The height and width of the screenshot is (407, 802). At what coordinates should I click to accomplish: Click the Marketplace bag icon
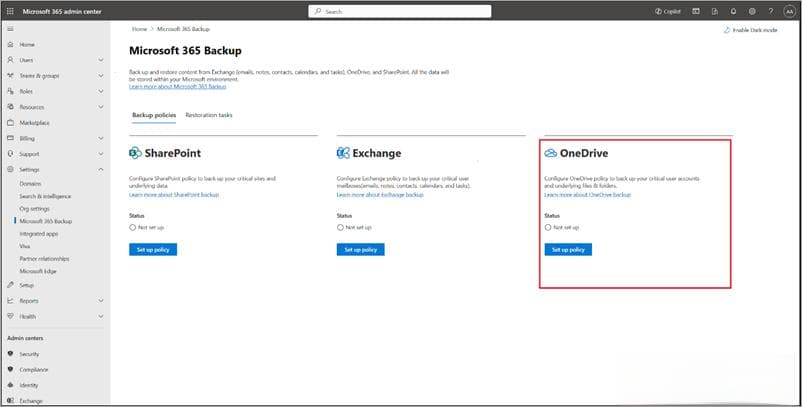[10, 123]
